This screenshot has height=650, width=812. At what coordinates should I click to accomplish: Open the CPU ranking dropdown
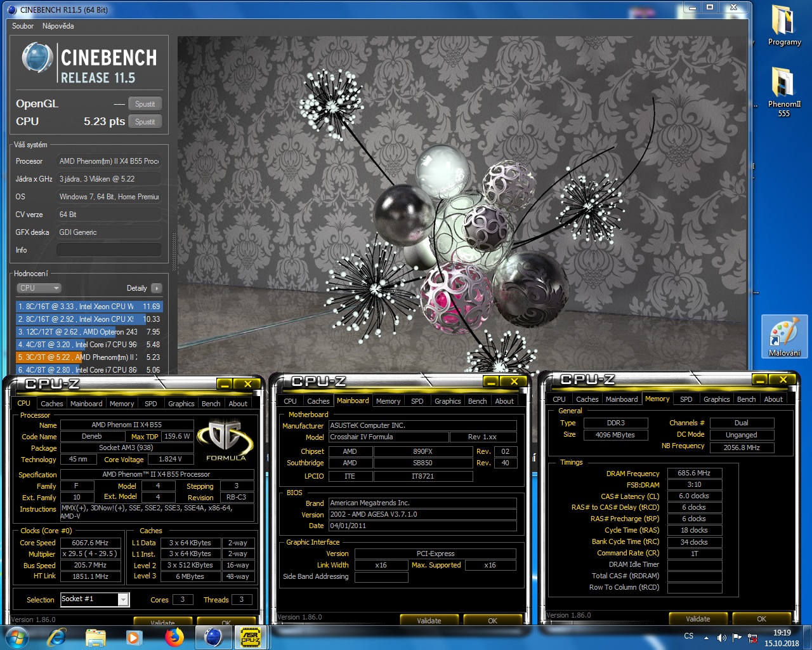coord(39,288)
